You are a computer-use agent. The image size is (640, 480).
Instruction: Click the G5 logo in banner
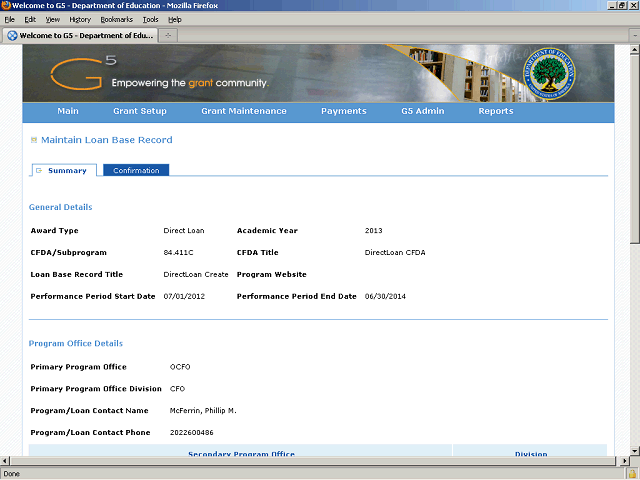(x=83, y=73)
